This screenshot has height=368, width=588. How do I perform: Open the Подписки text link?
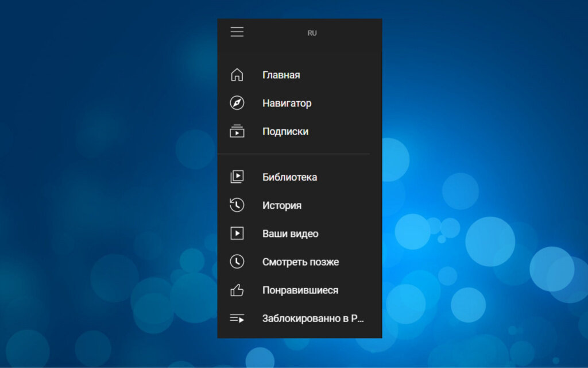point(285,132)
